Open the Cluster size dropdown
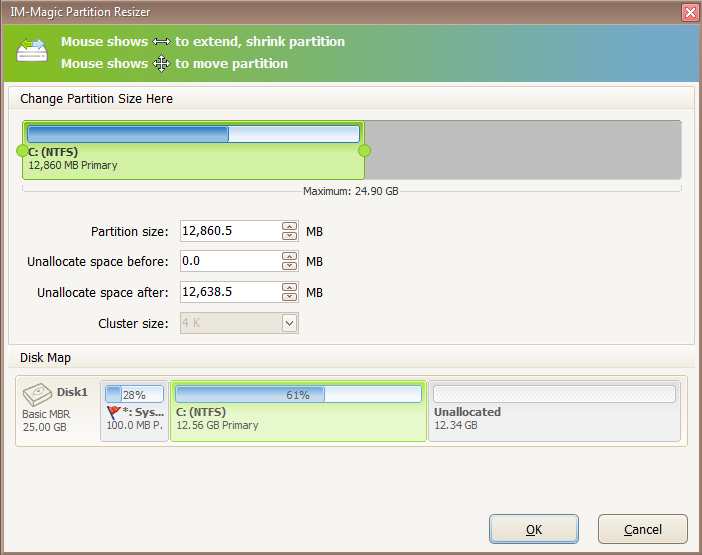The image size is (702, 555). pyautogui.click(x=290, y=323)
